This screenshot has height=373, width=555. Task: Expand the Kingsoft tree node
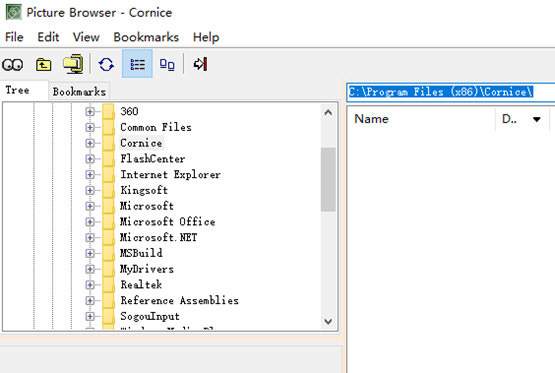point(90,190)
